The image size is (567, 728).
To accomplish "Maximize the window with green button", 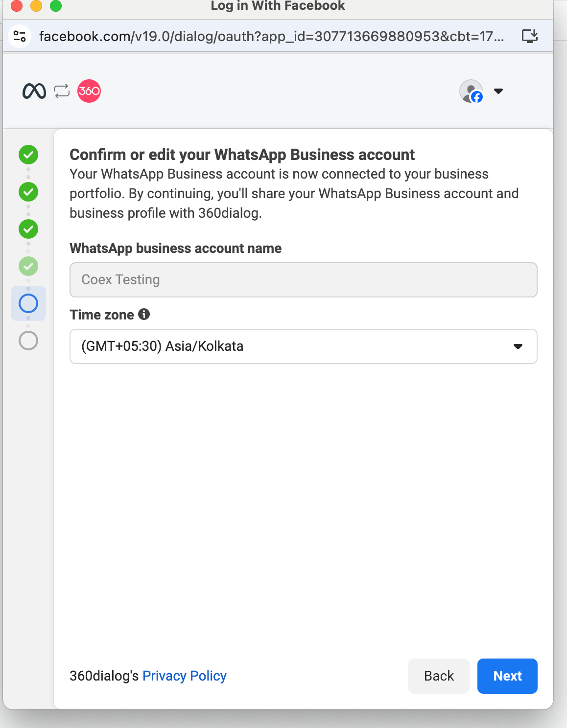I will [56, 6].
